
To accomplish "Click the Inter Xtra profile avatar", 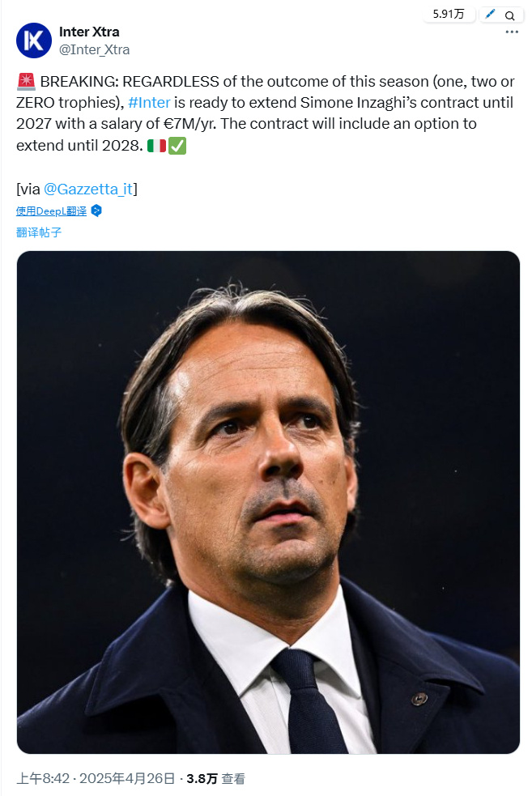I will 34,40.
